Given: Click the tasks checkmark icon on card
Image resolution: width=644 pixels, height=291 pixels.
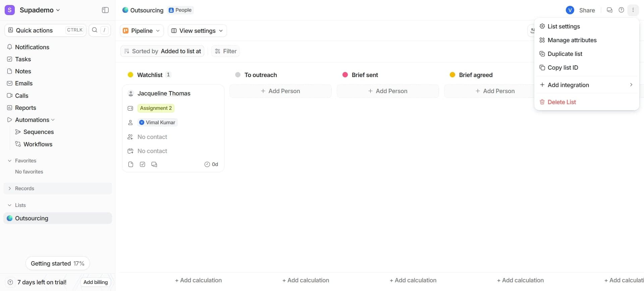Looking at the screenshot, I should [143, 164].
